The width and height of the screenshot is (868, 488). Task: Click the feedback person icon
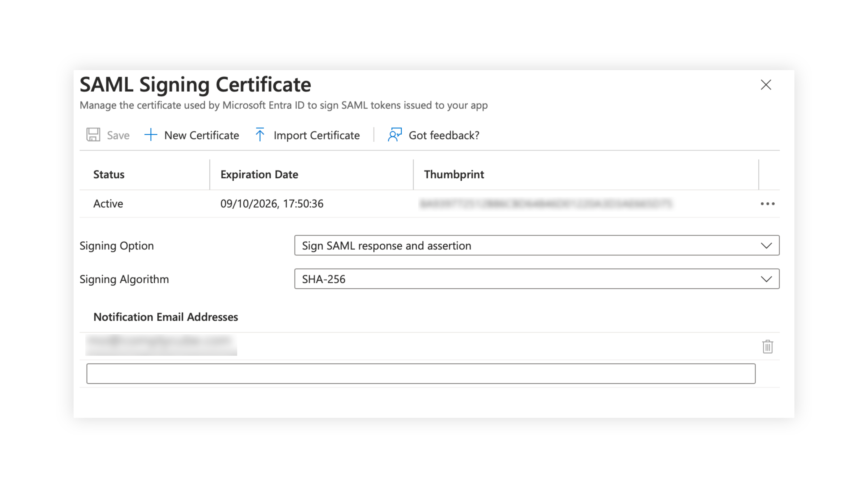[x=395, y=135]
